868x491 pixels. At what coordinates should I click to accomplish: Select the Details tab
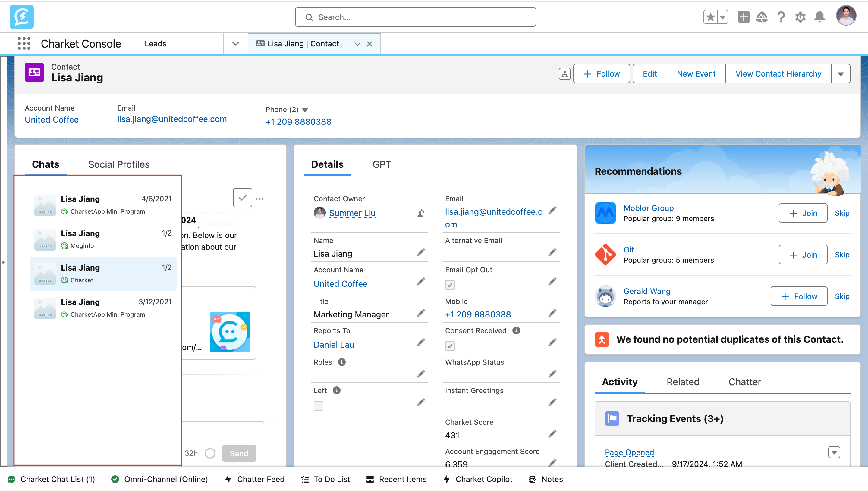tap(327, 164)
